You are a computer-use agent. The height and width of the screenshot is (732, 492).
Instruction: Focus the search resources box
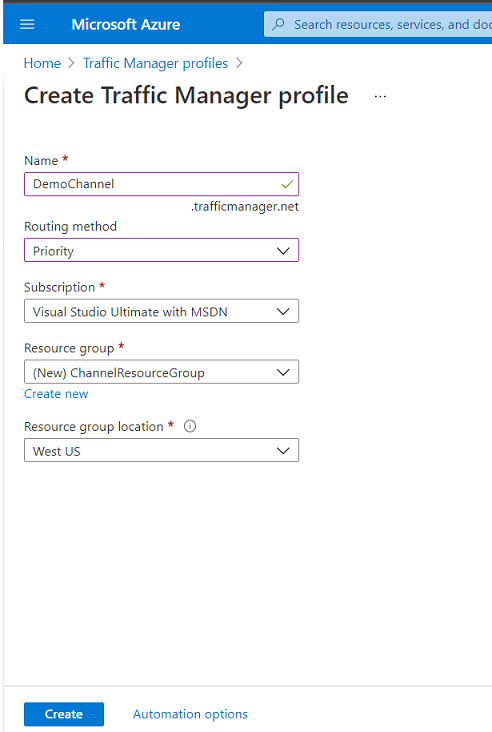pyautogui.click(x=378, y=24)
